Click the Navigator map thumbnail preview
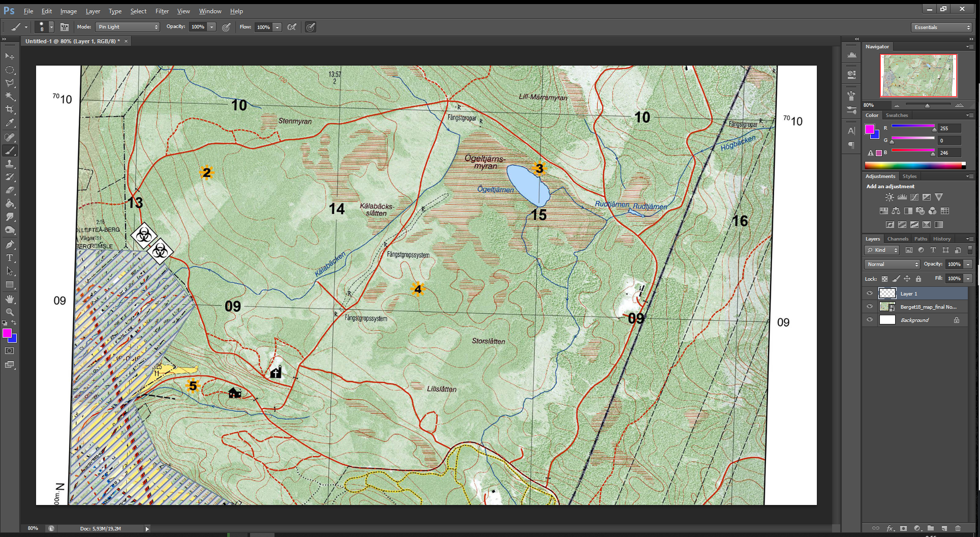The height and width of the screenshot is (537, 980). [918, 75]
